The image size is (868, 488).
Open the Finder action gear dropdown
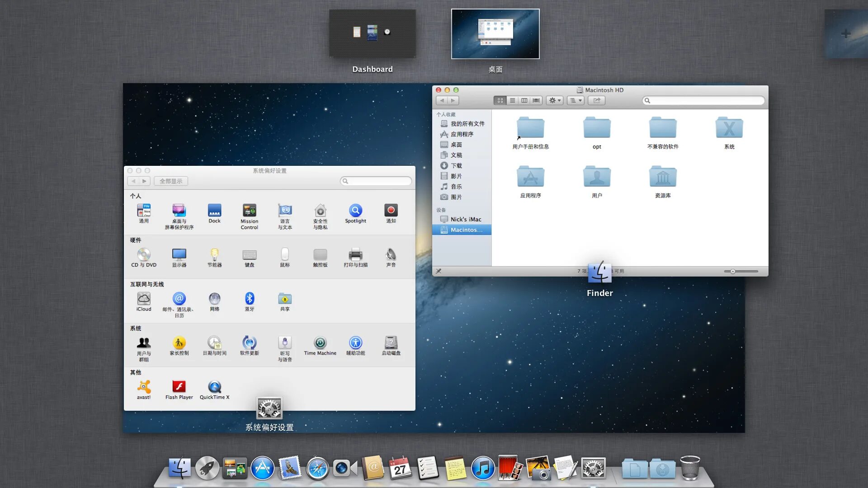click(554, 101)
